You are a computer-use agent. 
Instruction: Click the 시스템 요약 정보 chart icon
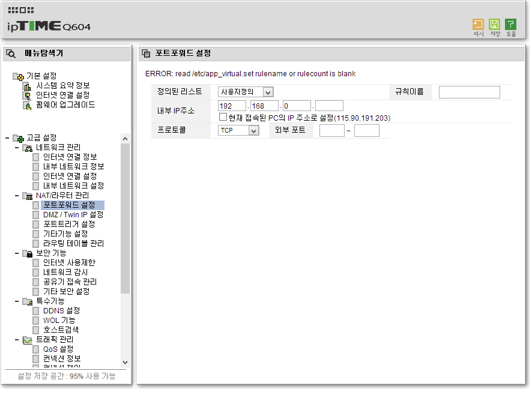tap(27, 86)
